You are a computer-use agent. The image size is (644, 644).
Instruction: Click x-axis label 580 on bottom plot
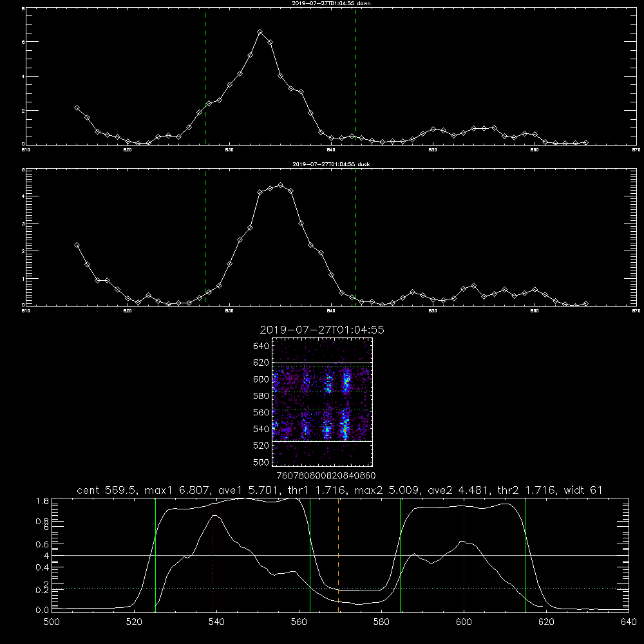[381, 622]
